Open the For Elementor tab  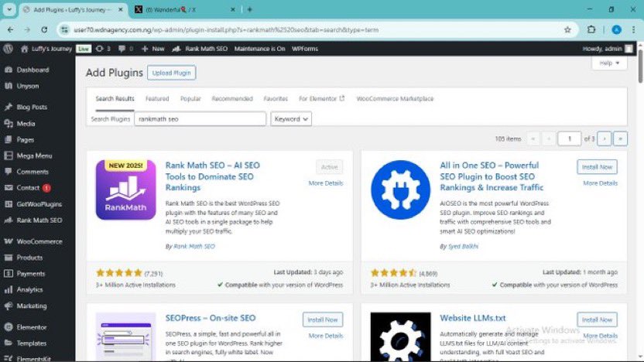321,98
